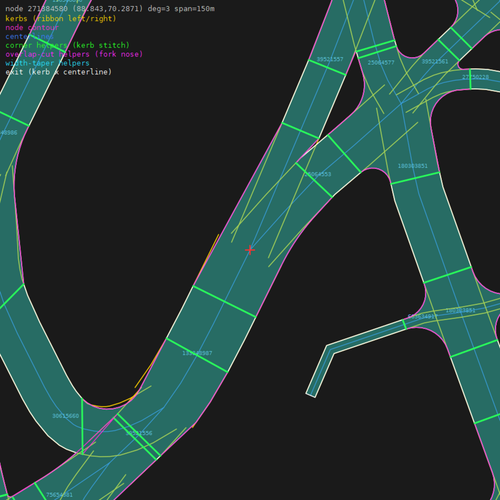Click the way label beginning with 50053491
The image size is (500, 500).
(x=422, y=316)
